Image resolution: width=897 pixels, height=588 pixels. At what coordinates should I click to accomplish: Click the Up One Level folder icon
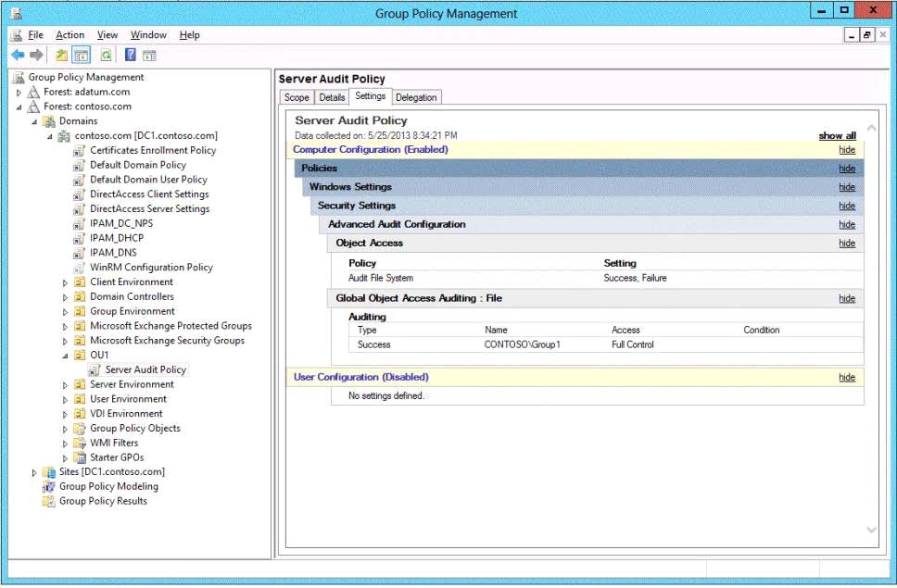[x=61, y=56]
